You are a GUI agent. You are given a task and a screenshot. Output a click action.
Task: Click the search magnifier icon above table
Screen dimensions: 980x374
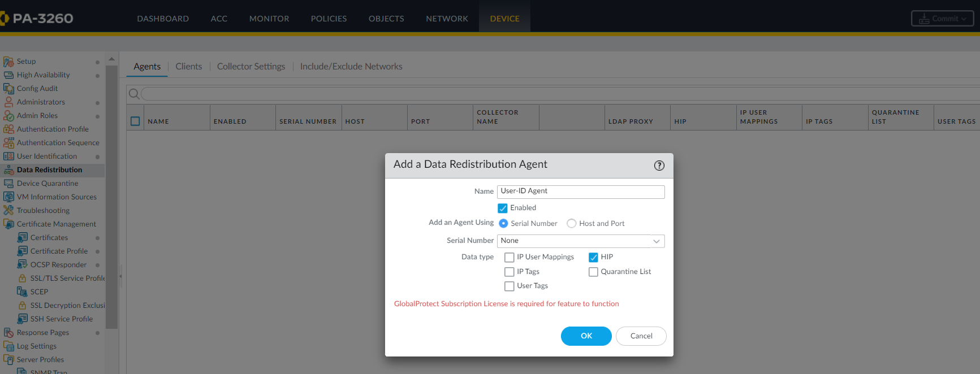coord(134,94)
